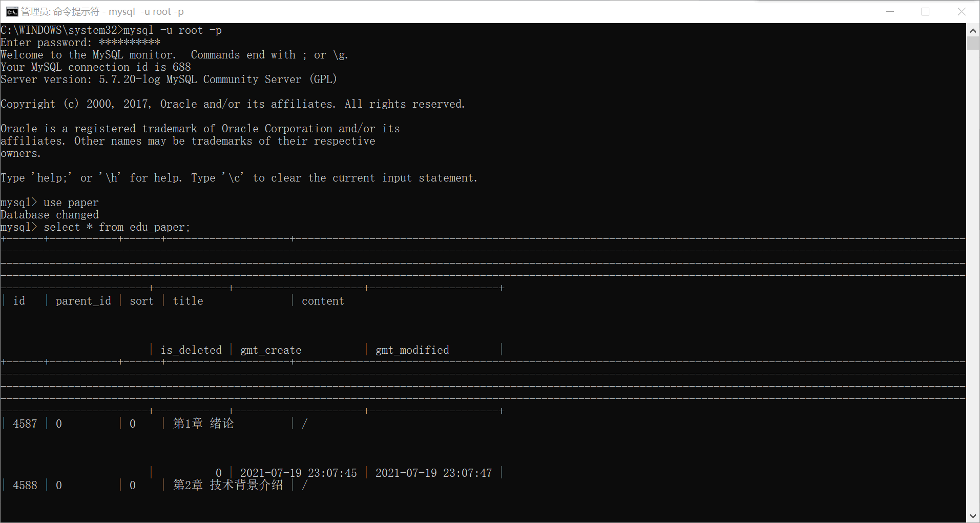Minimize the command prompt window
Screen dimensions: 980x523
pos(890,11)
